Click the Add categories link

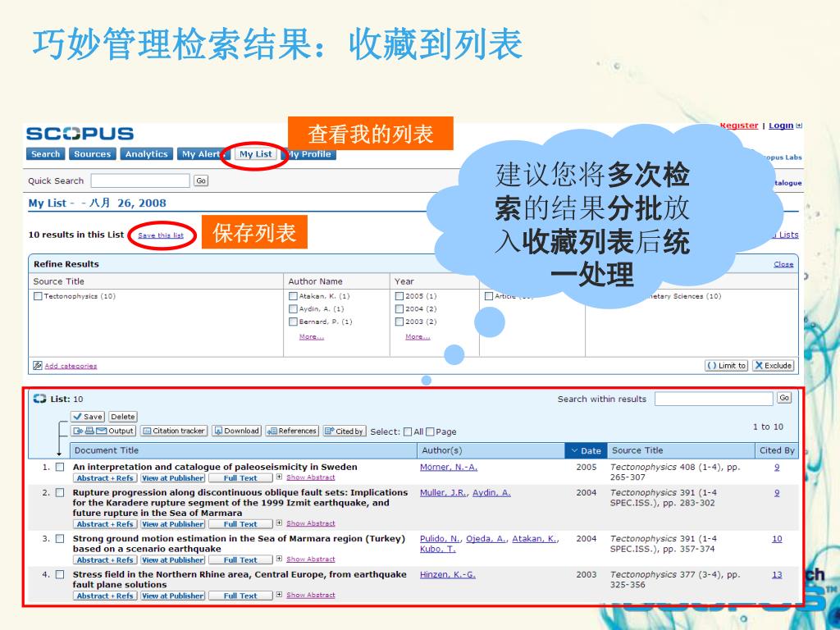point(71,366)
